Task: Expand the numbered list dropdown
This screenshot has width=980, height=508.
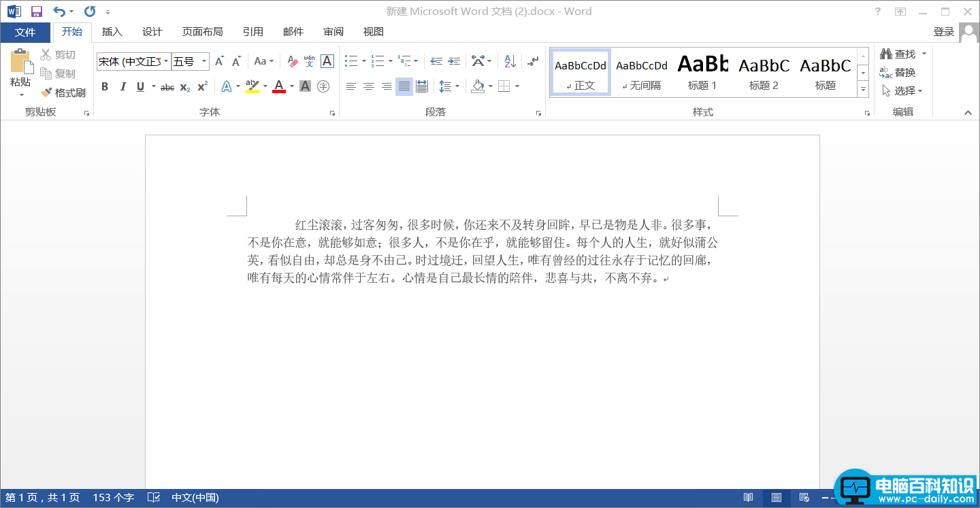Action: coord(391,61)
